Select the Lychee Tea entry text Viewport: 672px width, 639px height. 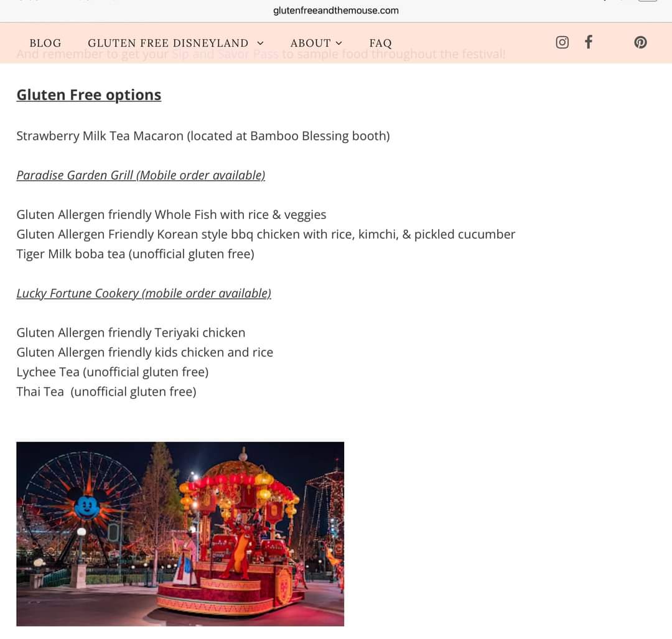pyautogui.click(x=112, y=371)
